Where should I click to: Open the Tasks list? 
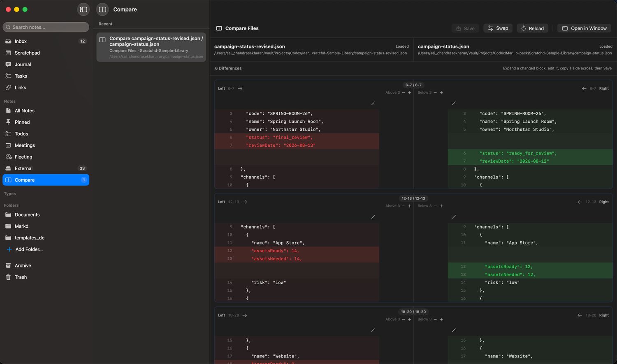coord(46,76)
